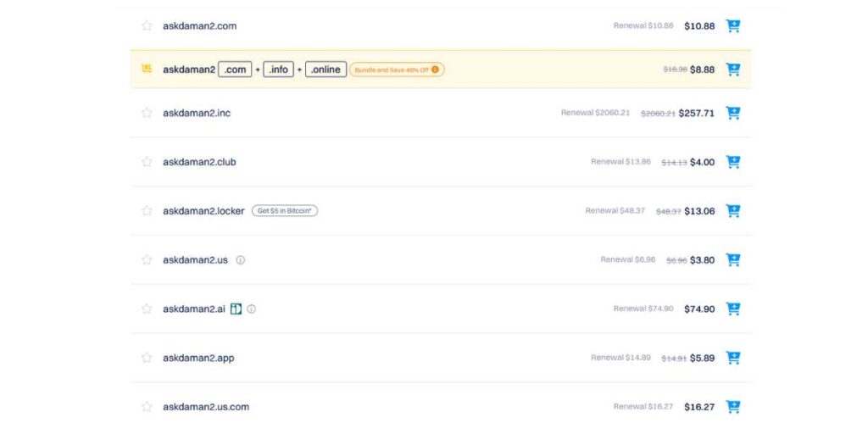Add askdaman2.ai to cart
The width and height of the screenshot is (868, 434).
coord(733,309)
